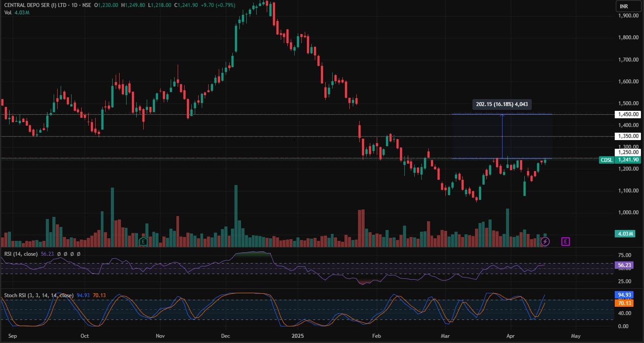Screen dimensions: 644x343
Task: Click the purple upcoming earnings E marker
Action: pos(565,241)
